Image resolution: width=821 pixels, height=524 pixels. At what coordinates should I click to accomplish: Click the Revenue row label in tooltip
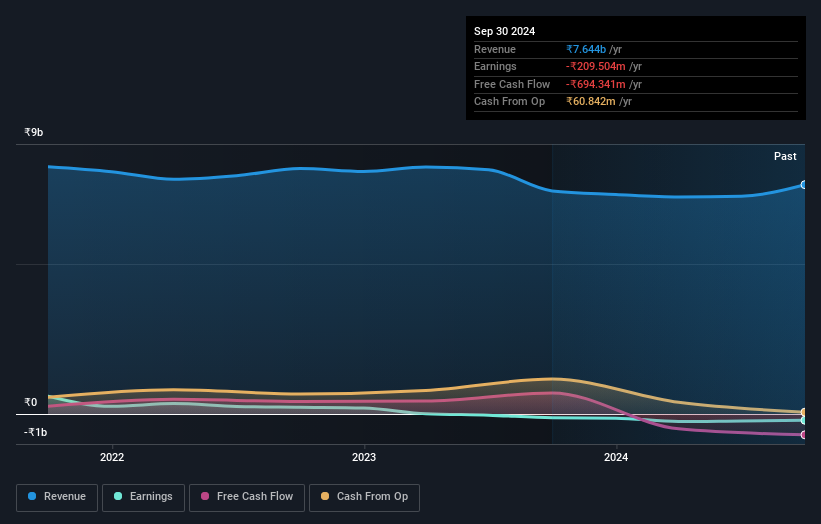[495, 49]
